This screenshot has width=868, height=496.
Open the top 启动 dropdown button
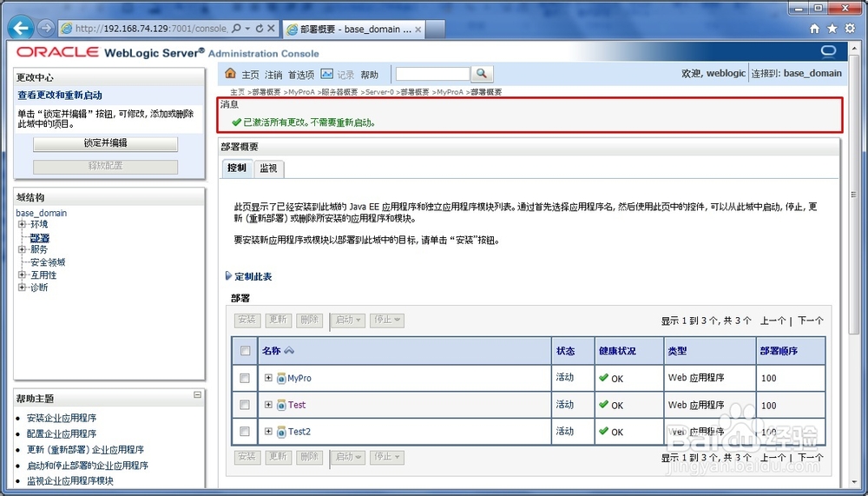tap(348, 320)
